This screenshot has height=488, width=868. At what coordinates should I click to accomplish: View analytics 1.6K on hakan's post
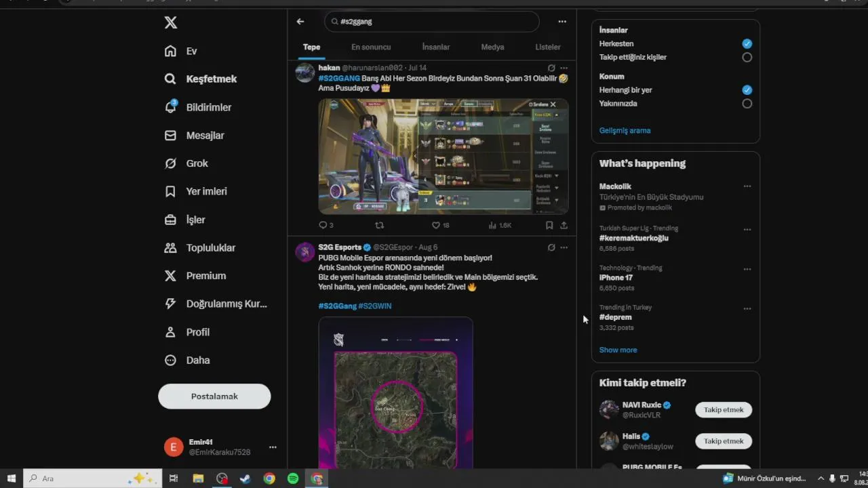[x=500, y=225]
